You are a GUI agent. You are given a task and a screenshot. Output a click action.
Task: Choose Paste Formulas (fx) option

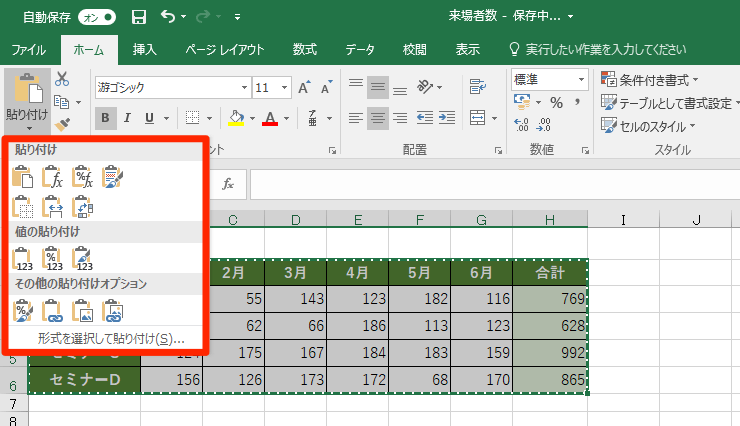coord(52,177)
